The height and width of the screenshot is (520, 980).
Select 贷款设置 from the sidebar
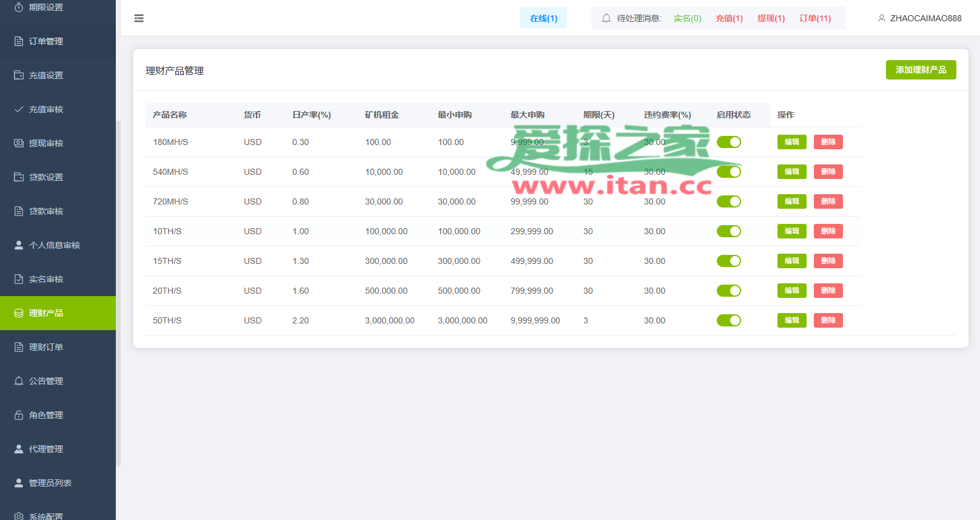click(46, 177)
